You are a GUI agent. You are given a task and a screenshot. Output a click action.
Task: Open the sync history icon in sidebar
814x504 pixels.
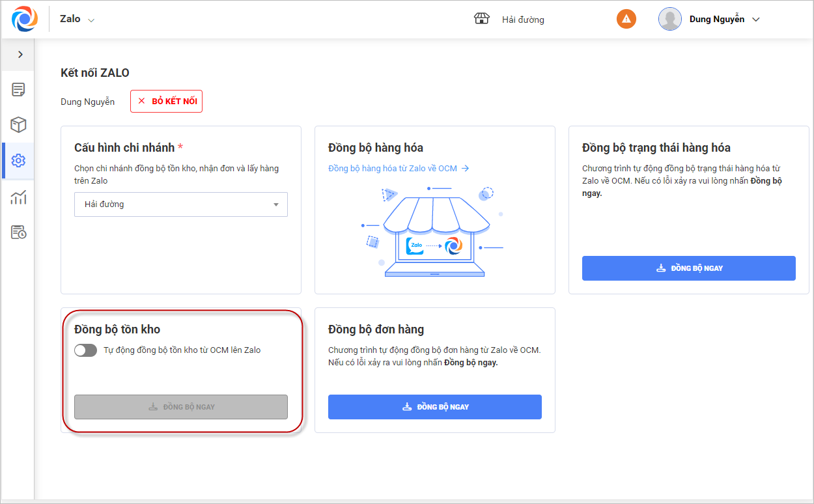[18, 232]
